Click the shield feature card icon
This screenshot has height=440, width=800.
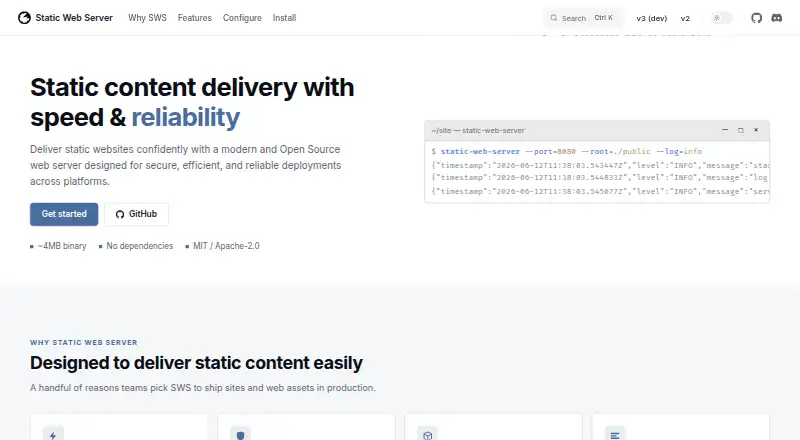click(240, 435)
